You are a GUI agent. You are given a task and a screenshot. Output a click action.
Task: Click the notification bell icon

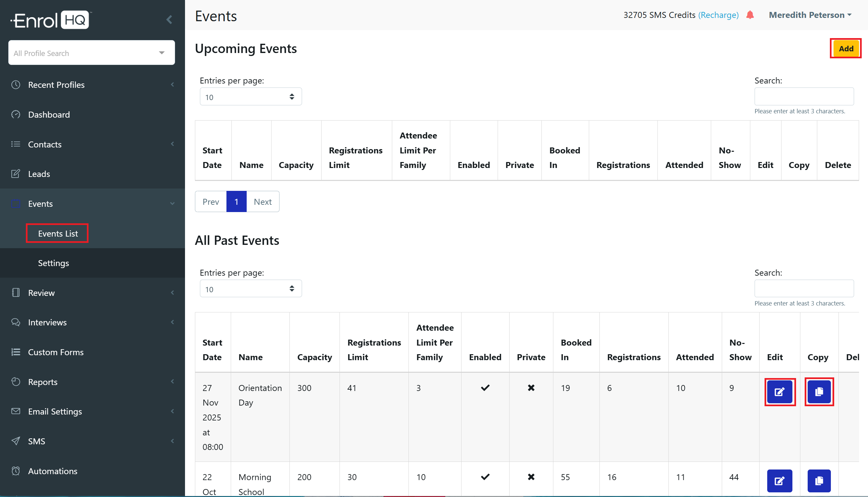[x=750, y=15]
